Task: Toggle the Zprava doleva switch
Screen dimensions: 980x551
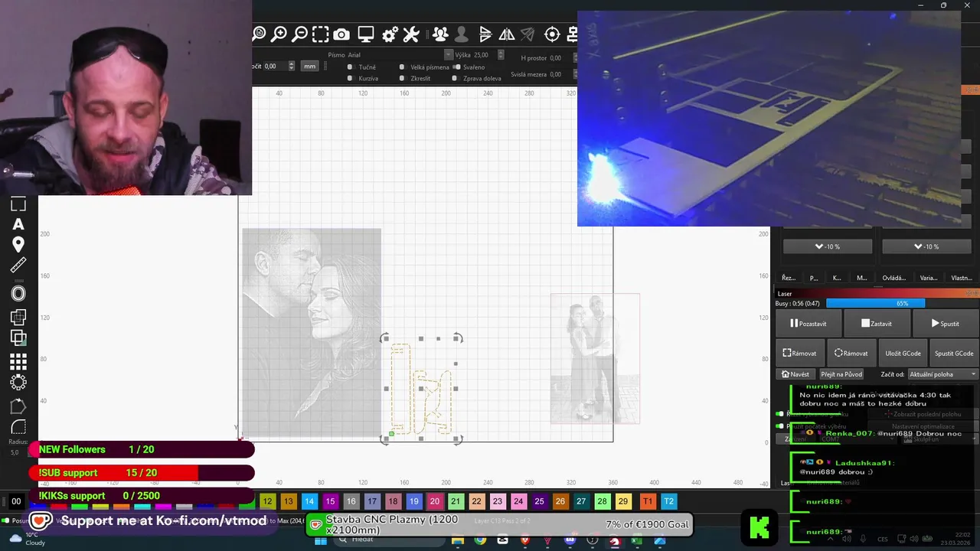Action: pos(455,78)
